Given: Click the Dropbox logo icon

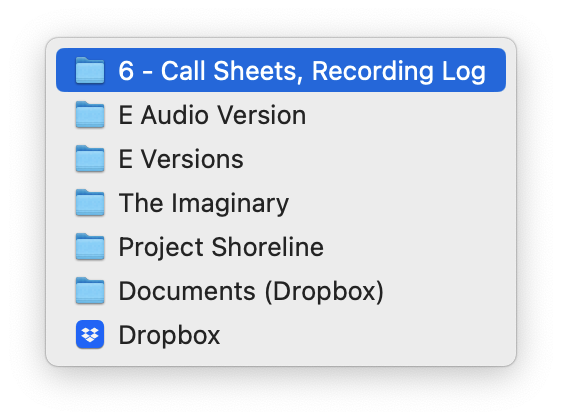Looking at the screenshot, I should point(90,334).
